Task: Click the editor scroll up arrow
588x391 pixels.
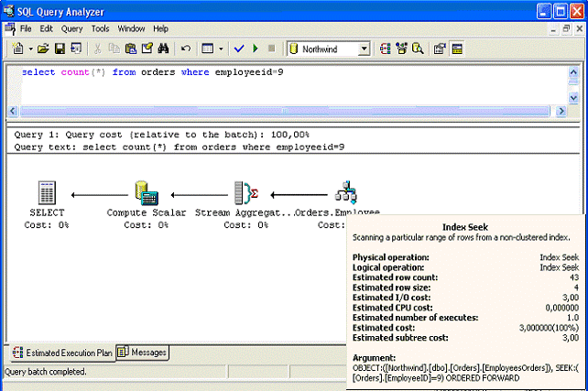Action: click(x=573, y=72)
